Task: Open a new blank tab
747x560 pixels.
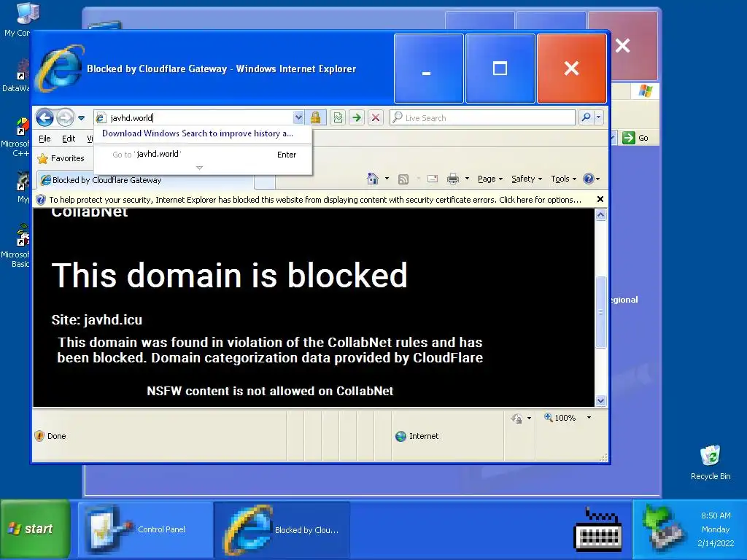Action: [x=264, y=181]
